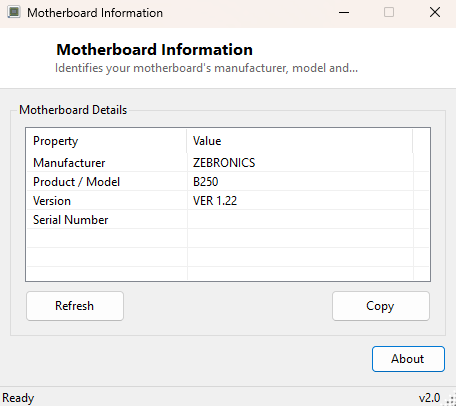Click the Motherboard Details group label
Screen dimensions: 456x406
[73, 110]
